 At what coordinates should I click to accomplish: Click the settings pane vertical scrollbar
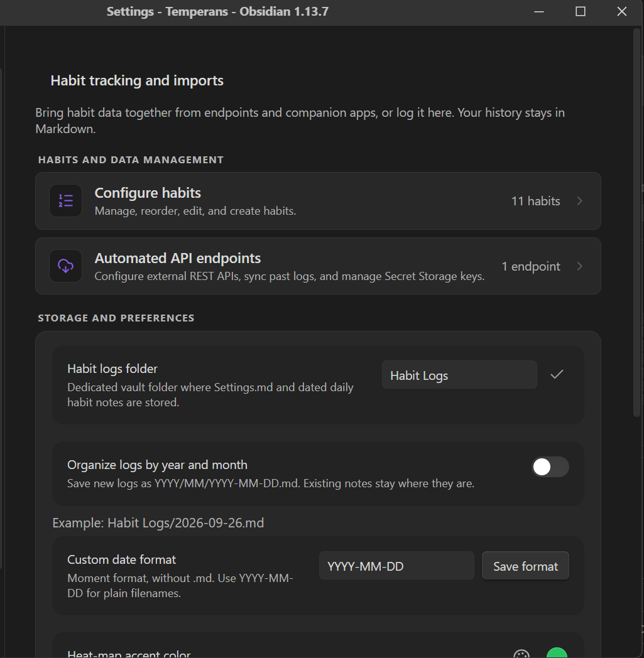[x=637, y=222]
